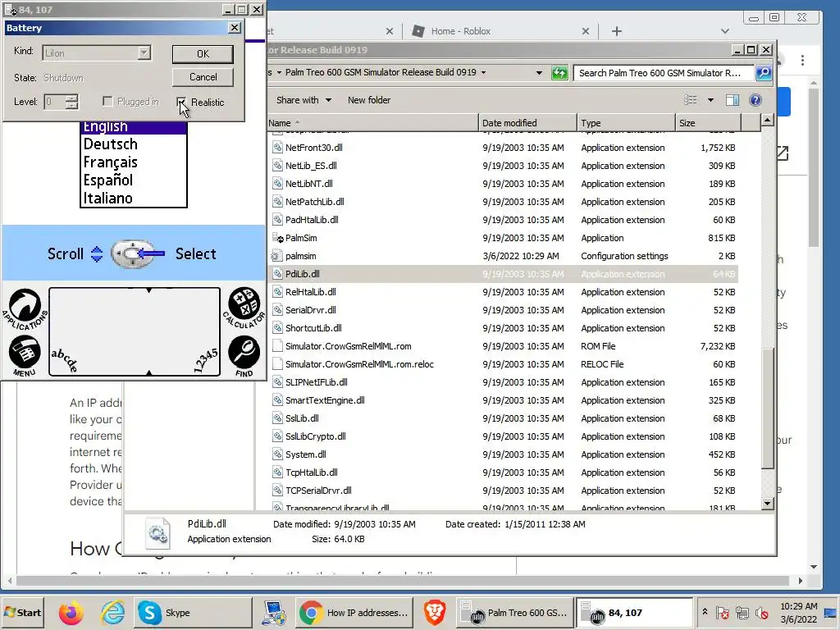Click the Explorer scroll down arrow
Screen dimensions: 840x630
(767, 503)
